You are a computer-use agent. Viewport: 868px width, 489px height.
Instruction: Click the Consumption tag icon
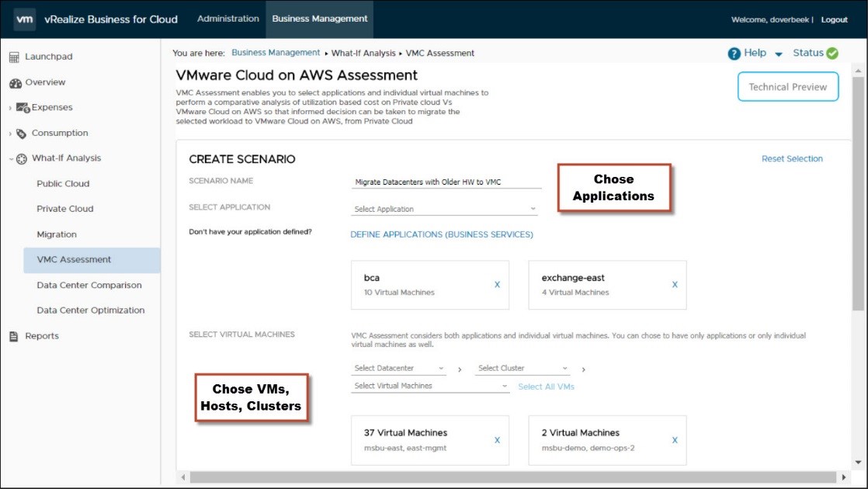pyautogui.click(x=21, y=134)
